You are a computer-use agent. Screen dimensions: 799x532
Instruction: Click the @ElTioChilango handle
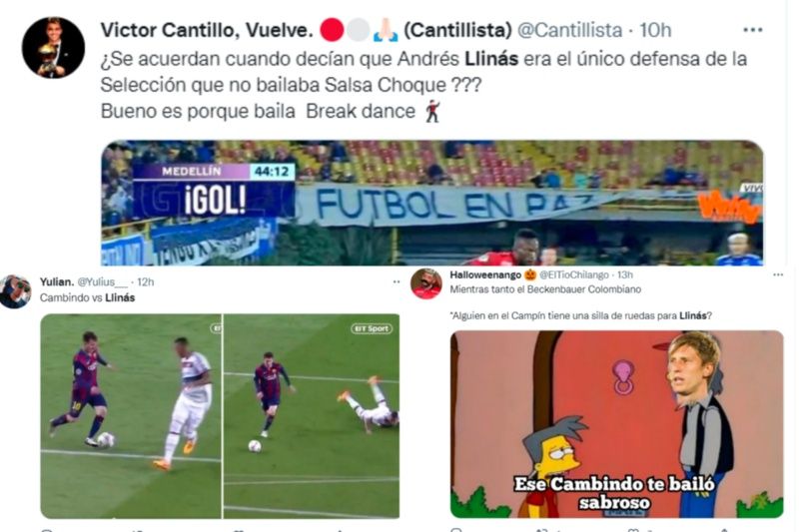pyautogui.click(x=573, y=274)
